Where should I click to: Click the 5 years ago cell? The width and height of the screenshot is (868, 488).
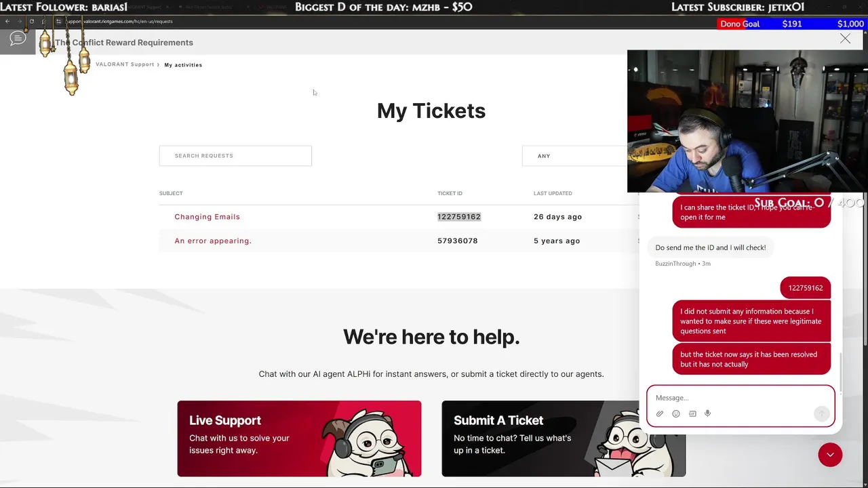pyautogui.click(x=557, y=241)
